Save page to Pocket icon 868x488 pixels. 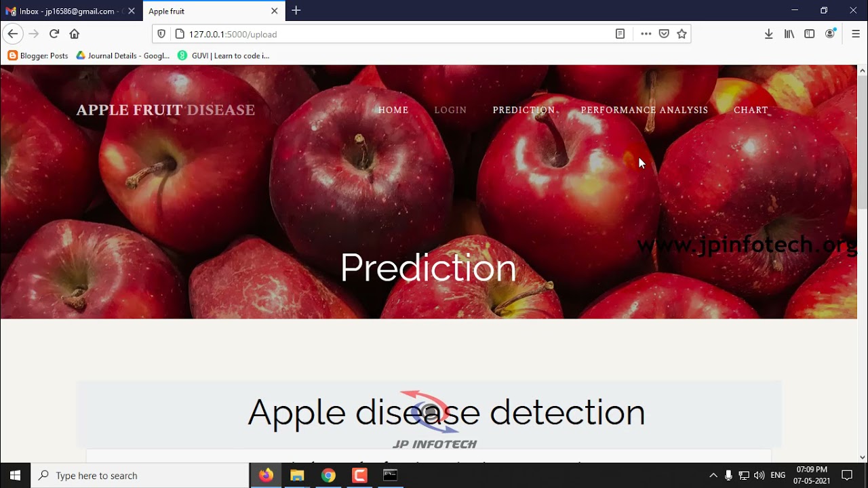(x=664, y=34)
